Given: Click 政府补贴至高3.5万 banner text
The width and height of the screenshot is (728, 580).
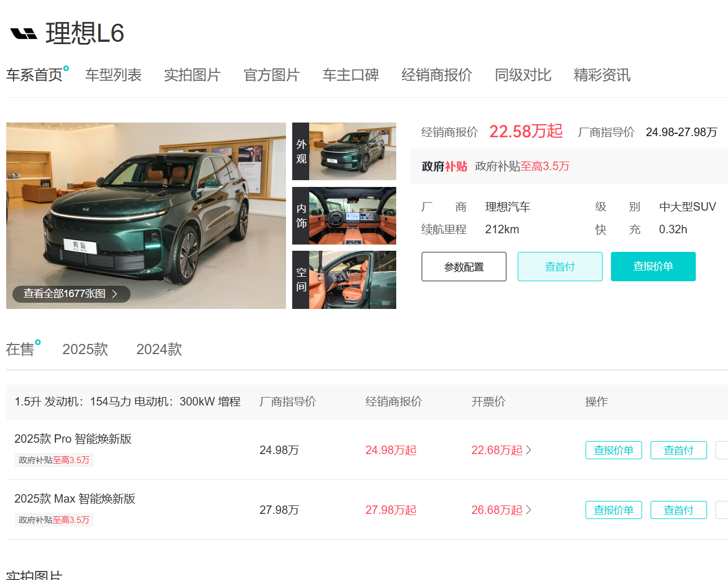Looking at the screenshot, I should [522, 166].
